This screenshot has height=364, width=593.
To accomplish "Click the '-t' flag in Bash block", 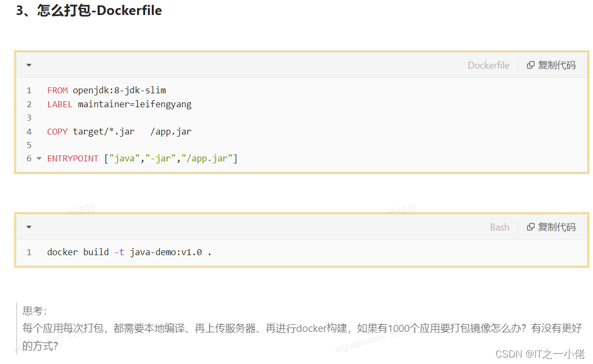I will point(120,252).
